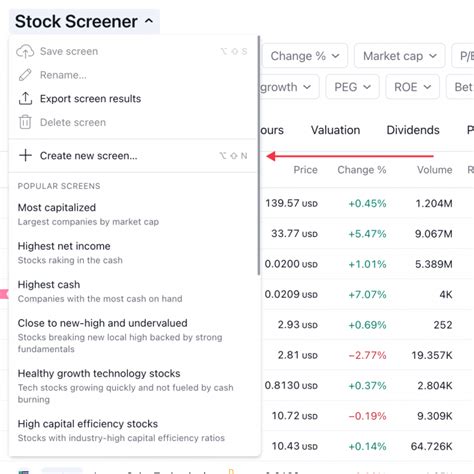Switch to the Valuation tab
The image size is (474, 474).
point(335,130)
